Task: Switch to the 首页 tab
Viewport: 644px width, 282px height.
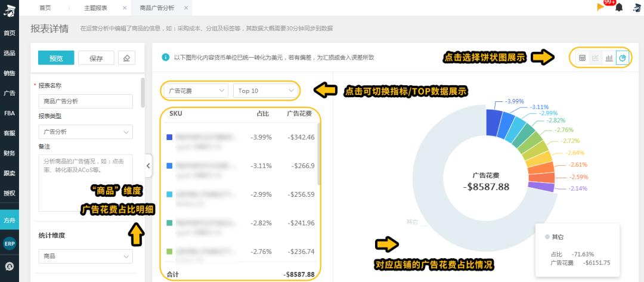Action: [45, 8]
